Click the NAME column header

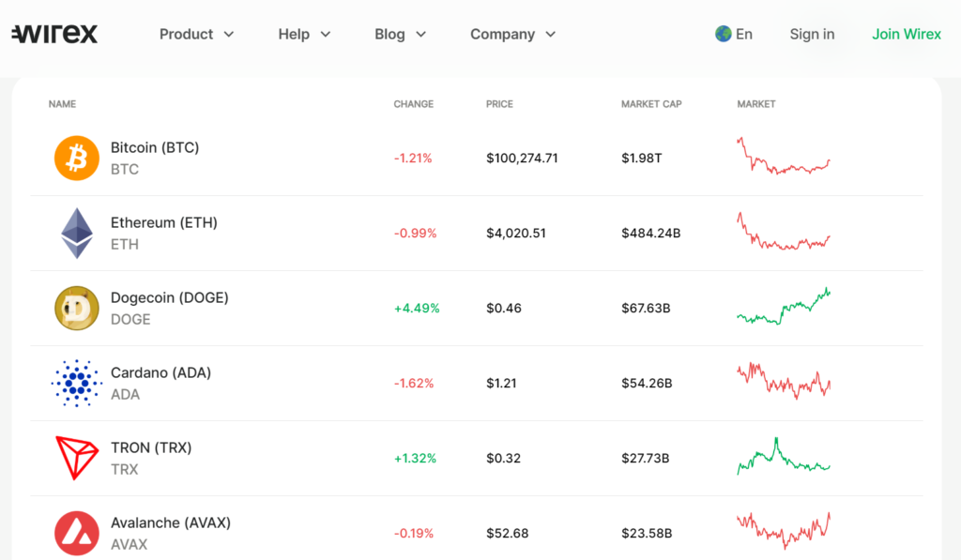pos(63,104)
